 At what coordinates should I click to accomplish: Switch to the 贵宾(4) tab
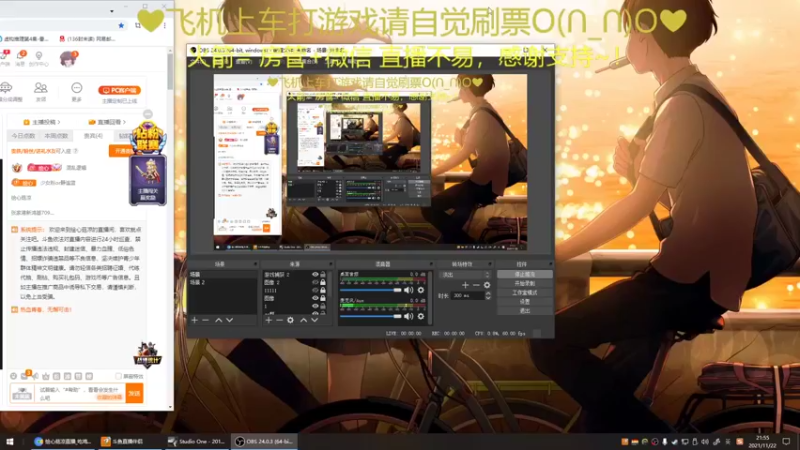pos(93,136)
